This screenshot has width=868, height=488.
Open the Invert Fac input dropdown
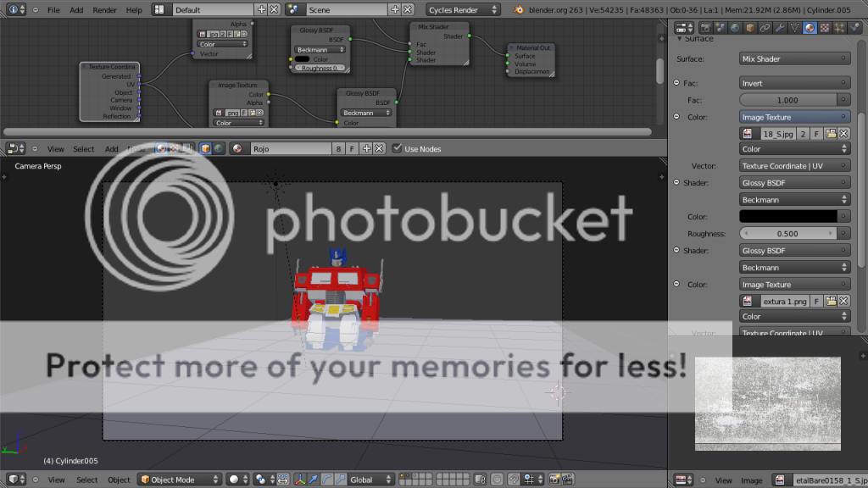pyautogui.click(x=794, y=83)
